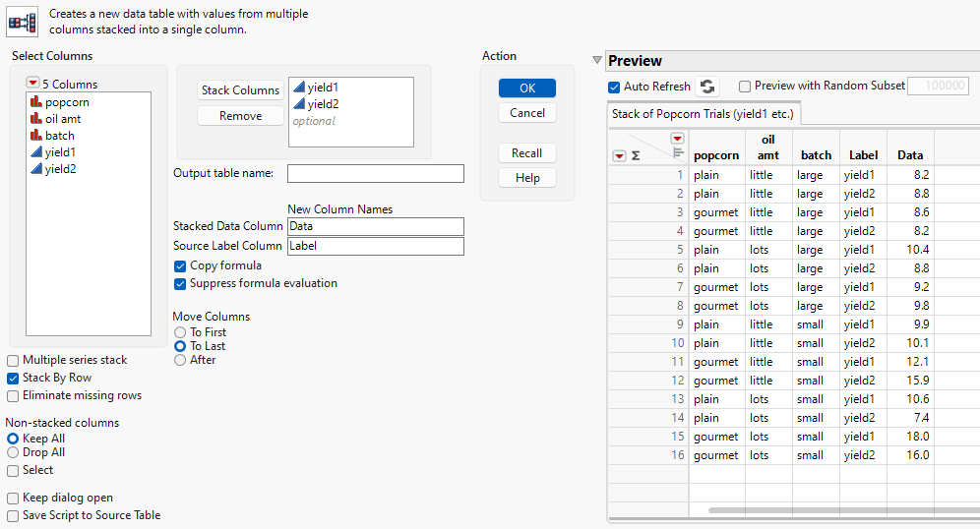Click the refresh preview icon button
This screenshot has height=529, width=980.
[x=708, y=87]
